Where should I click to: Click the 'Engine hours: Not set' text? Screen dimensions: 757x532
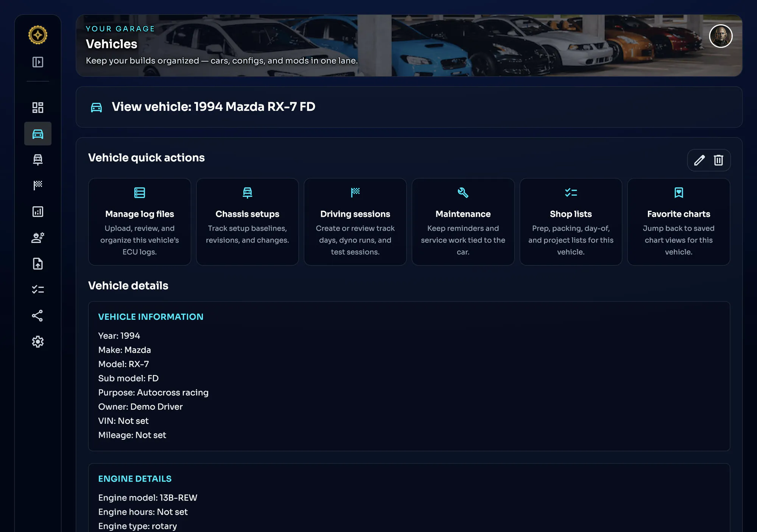143,512
